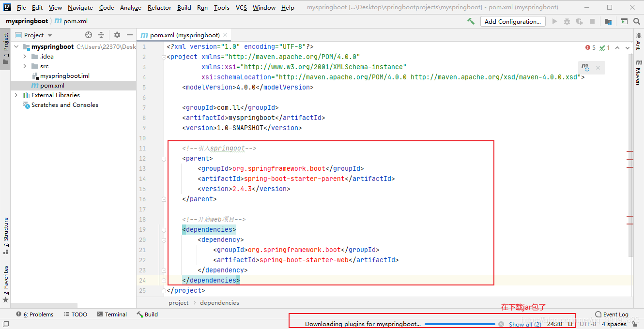
Task: Select myspringboot.iml file in tree
Action: click(64, 76)
